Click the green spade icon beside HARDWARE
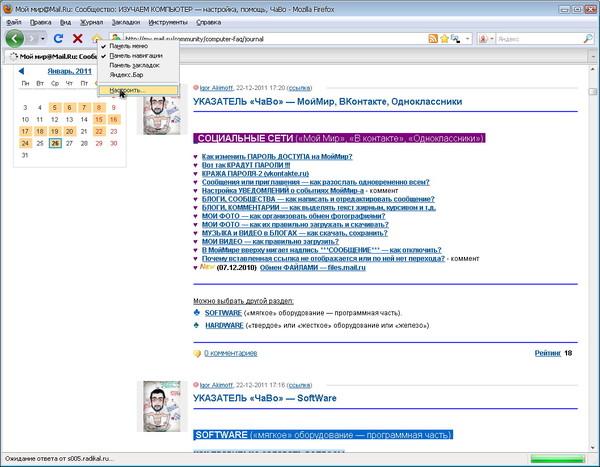Screen dimensions: 600x467 tap(197, 325)
